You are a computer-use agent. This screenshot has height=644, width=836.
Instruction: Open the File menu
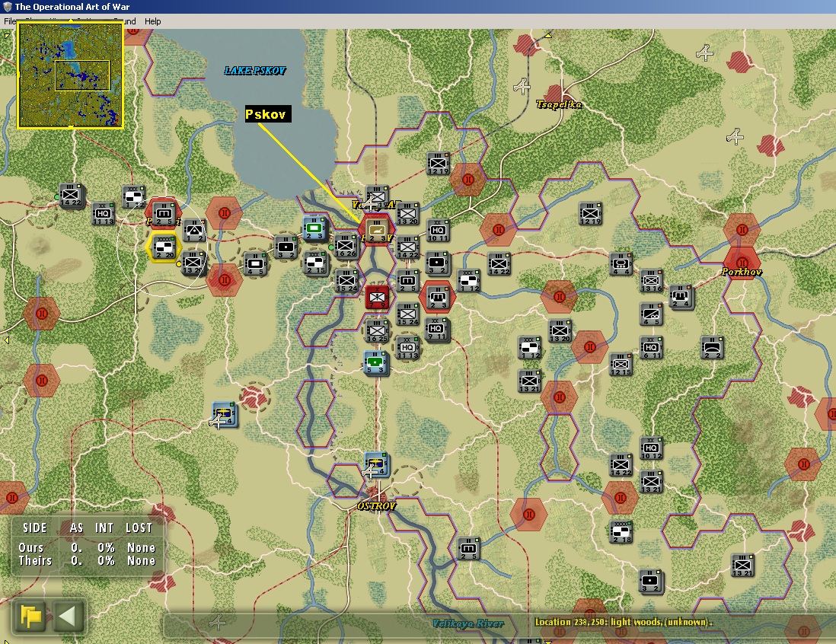[10, 21]
